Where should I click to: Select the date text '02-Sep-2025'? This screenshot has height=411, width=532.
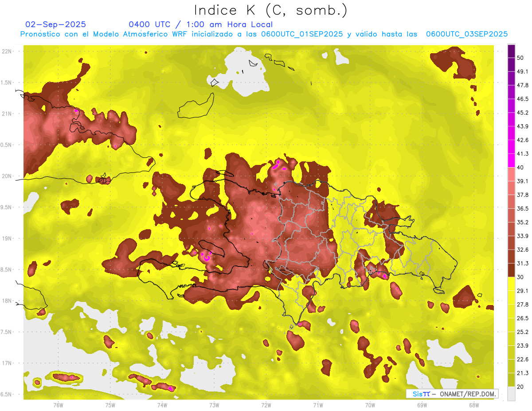(56, 24)
